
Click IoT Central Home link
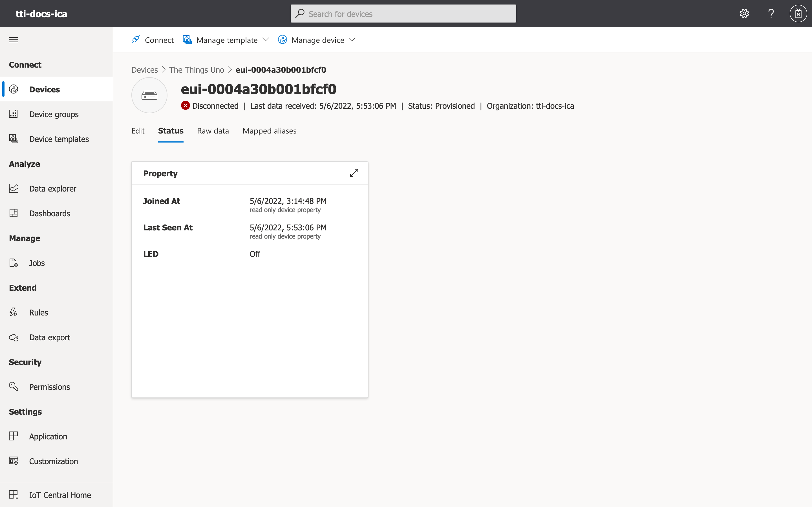[60, 495]
